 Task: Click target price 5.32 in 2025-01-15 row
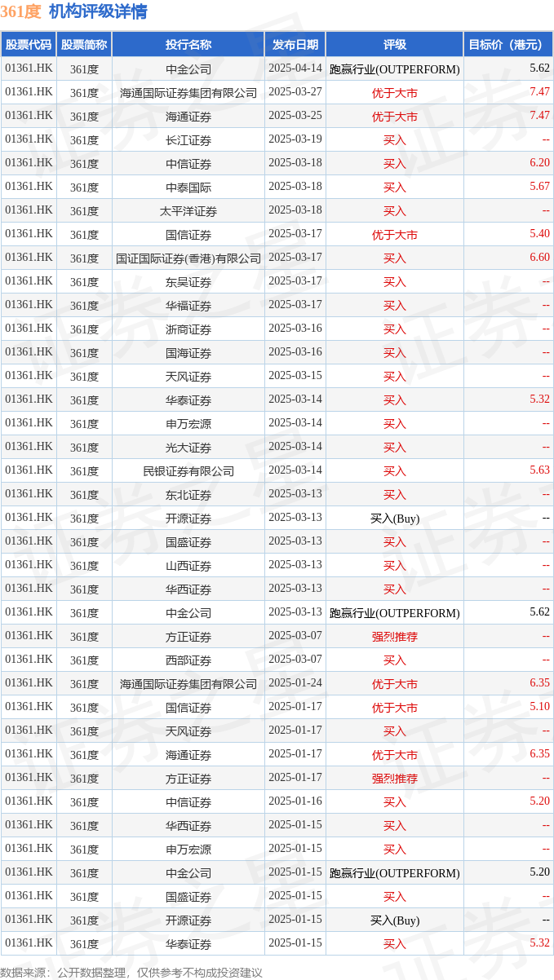tap(539, 943)
